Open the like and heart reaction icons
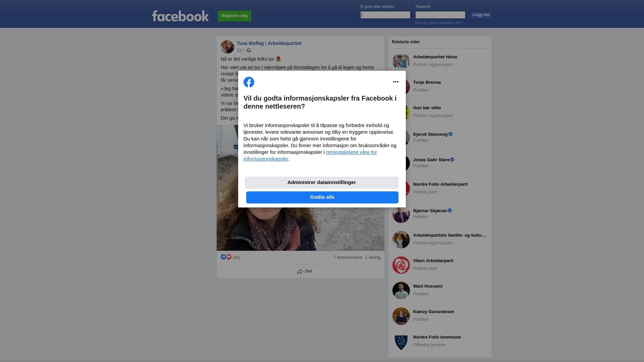Screen dimensions: 644x362 pyautogui.click(x=226, y=257)
